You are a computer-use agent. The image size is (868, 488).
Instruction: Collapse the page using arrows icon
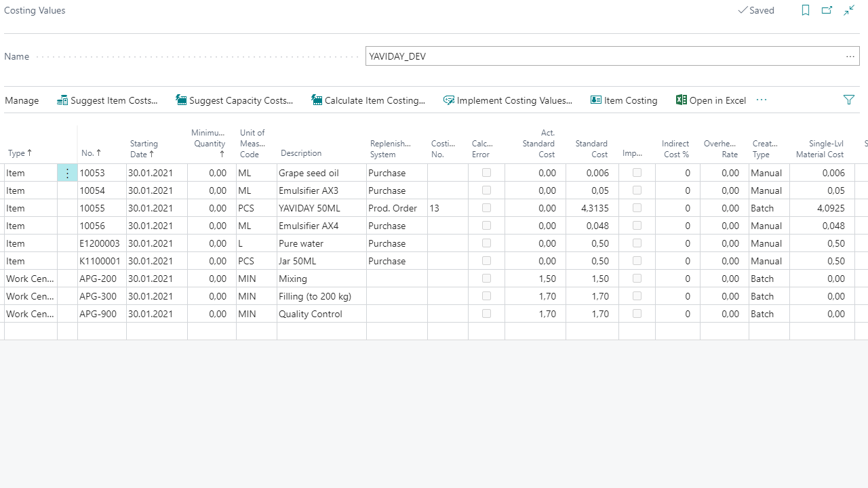[x=849, y=10]
